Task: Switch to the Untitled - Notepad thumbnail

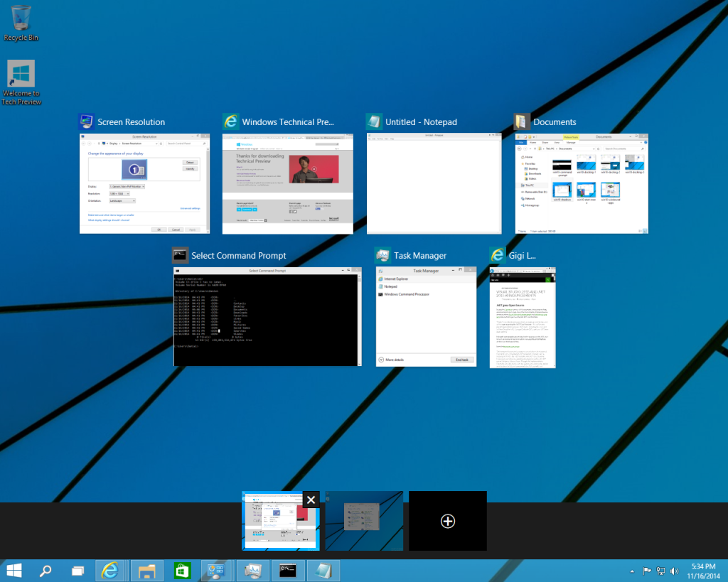Action: pyautogui.click(x=434, y=184)
